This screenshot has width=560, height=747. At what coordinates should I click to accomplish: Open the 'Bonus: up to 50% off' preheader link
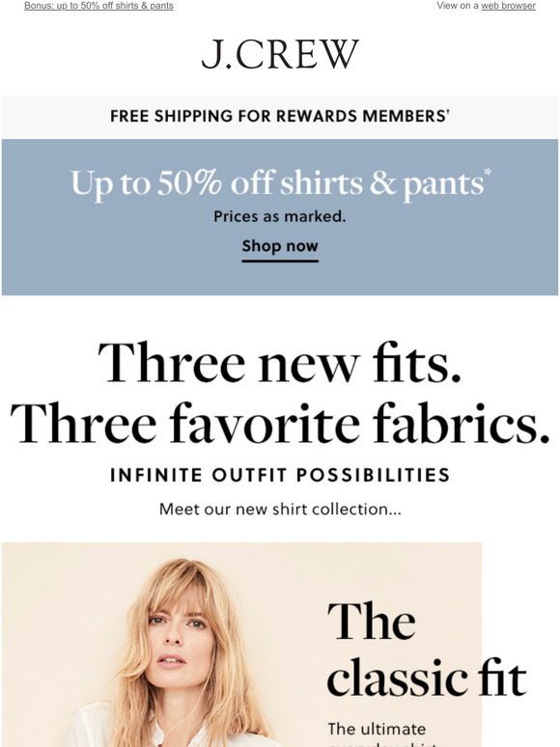coord(98,6)
